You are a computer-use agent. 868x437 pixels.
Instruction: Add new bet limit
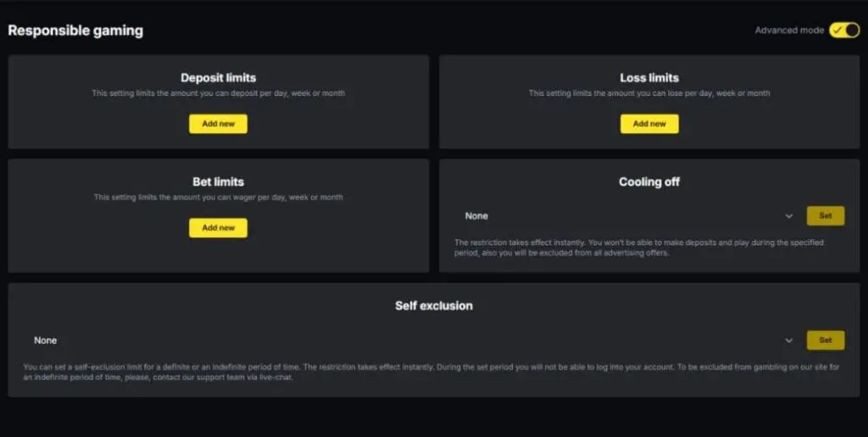(x=218, y=228)
